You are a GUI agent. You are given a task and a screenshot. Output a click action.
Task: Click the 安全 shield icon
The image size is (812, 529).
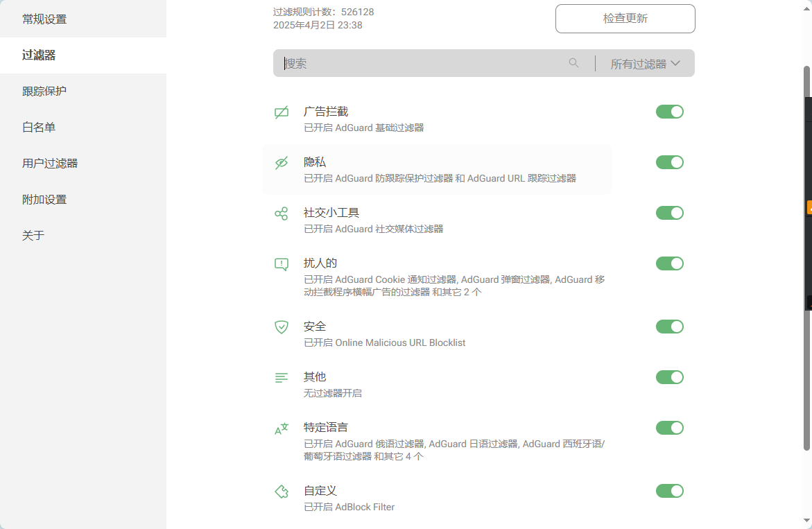click(x=282, y=327)
